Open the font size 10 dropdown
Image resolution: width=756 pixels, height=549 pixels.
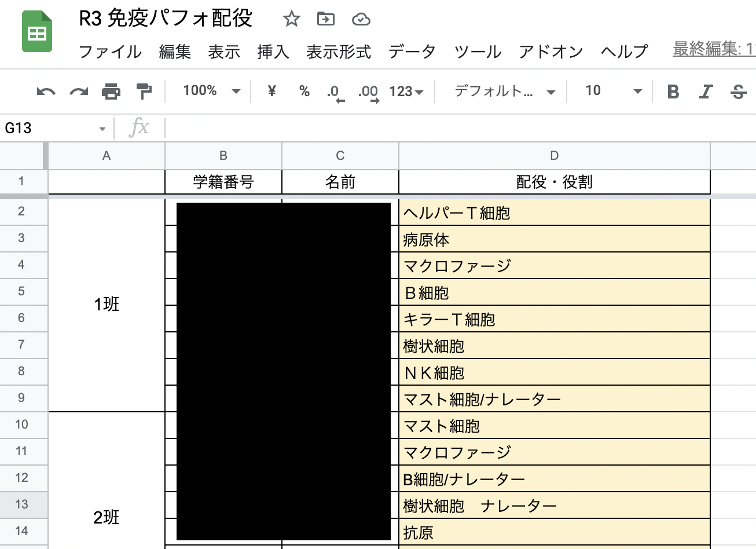pyautogui.click(x=613, y=91)
